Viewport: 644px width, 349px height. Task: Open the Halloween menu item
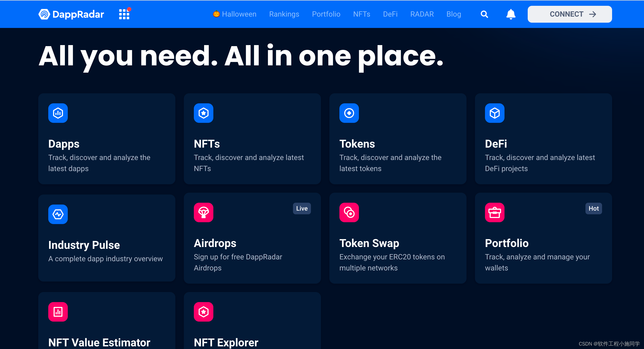[x=235, y=14]
